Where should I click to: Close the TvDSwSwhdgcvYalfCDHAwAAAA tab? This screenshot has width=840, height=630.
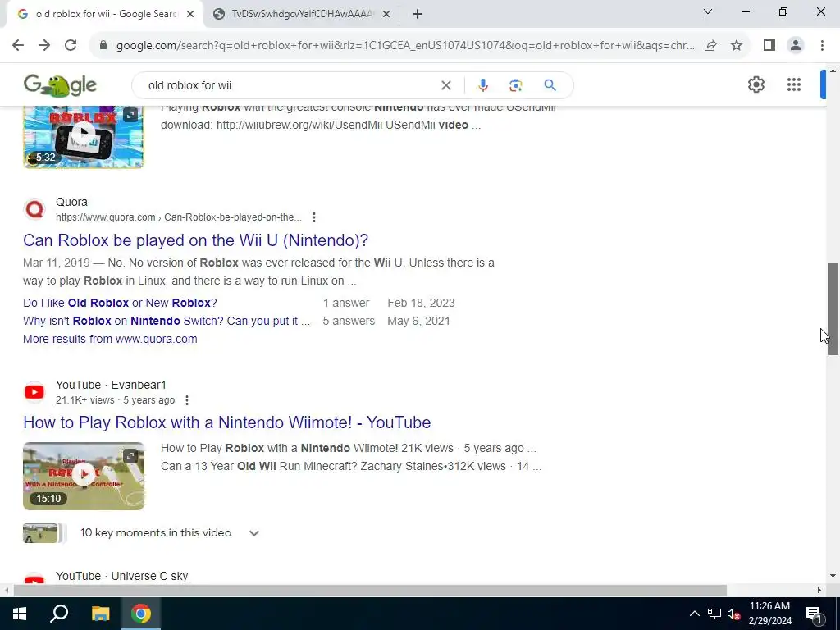[x=386, y=15]
